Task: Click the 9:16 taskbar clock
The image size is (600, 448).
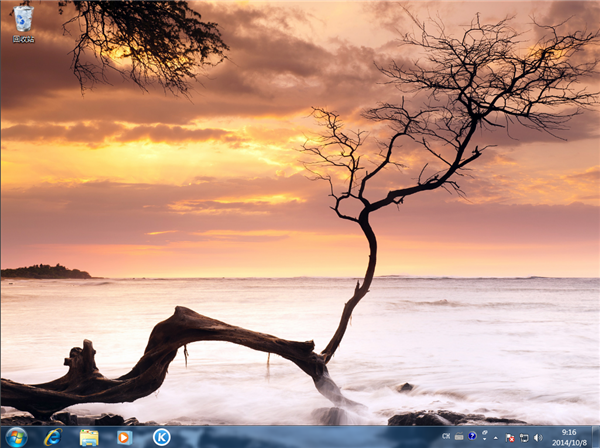Action: tap(569, 432)
